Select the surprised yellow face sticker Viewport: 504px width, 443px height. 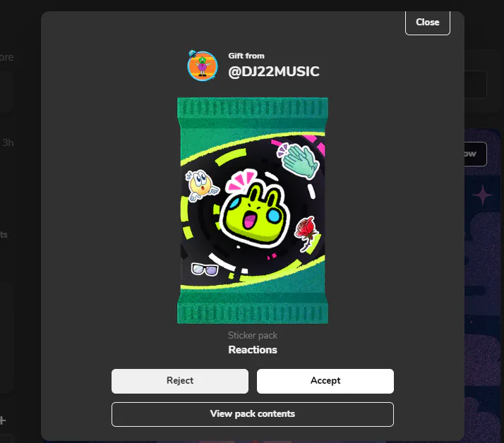[201, 186]
